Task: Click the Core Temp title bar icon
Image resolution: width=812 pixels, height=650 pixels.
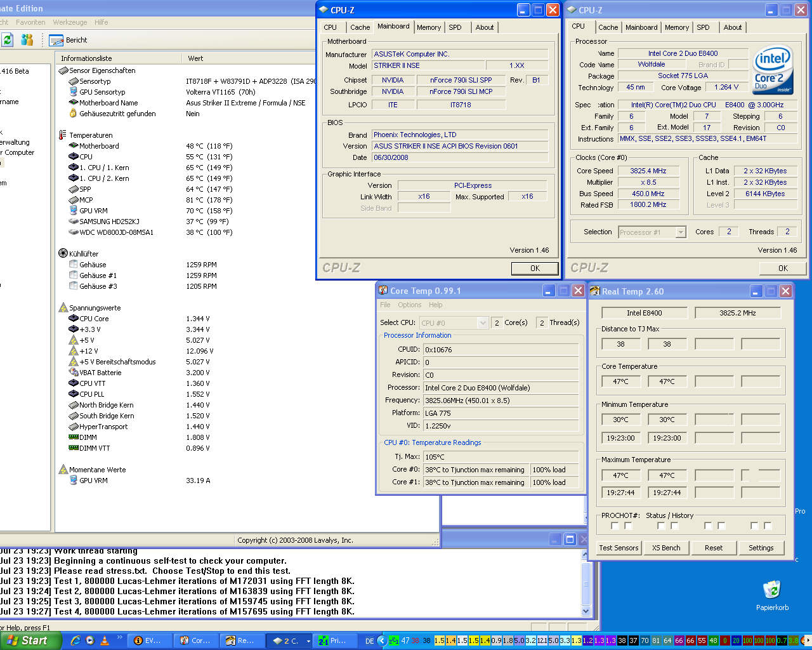Action: (383, 291)
